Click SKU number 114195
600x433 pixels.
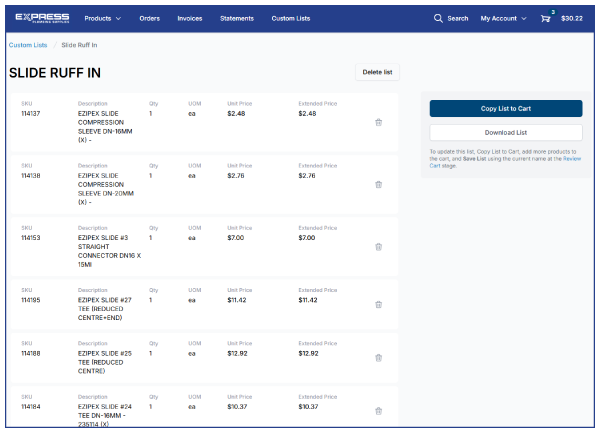(31, 300)
